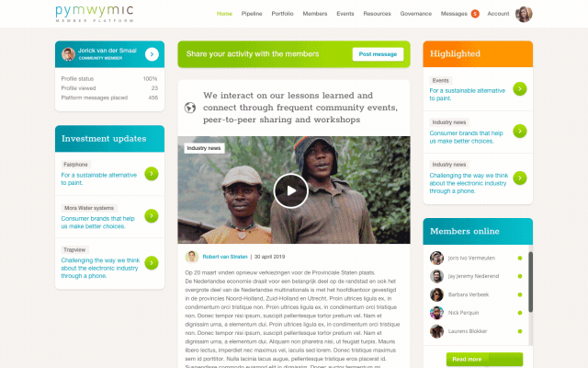The width and height of the screenshot is (588, 368).
Task: Click the Post message button
Action: (378, 54)
